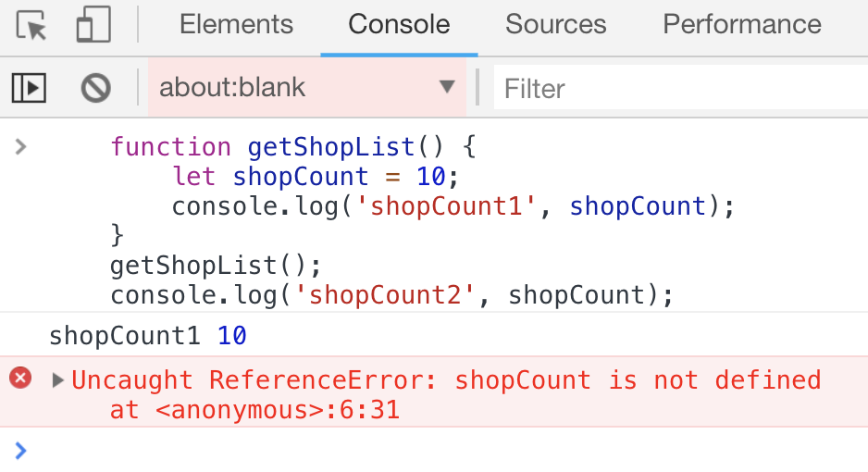Viewport: 868px width, 472px height.
Task: Click the empty console input line
Action: (x=444, y=450)
